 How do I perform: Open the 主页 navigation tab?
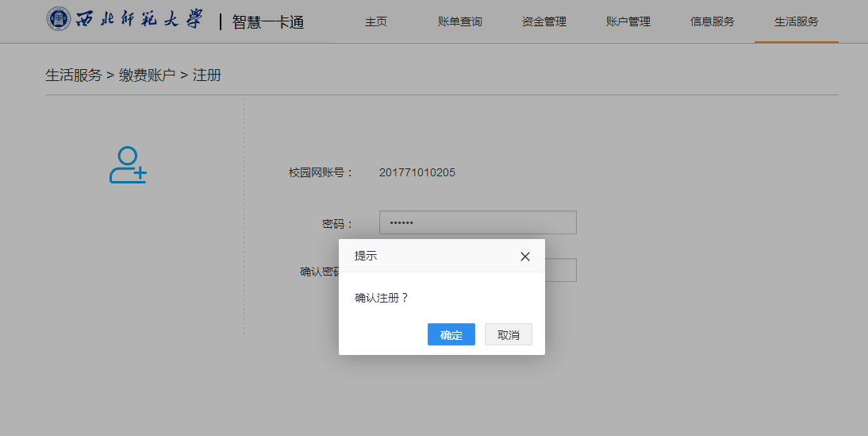[376, 21]
